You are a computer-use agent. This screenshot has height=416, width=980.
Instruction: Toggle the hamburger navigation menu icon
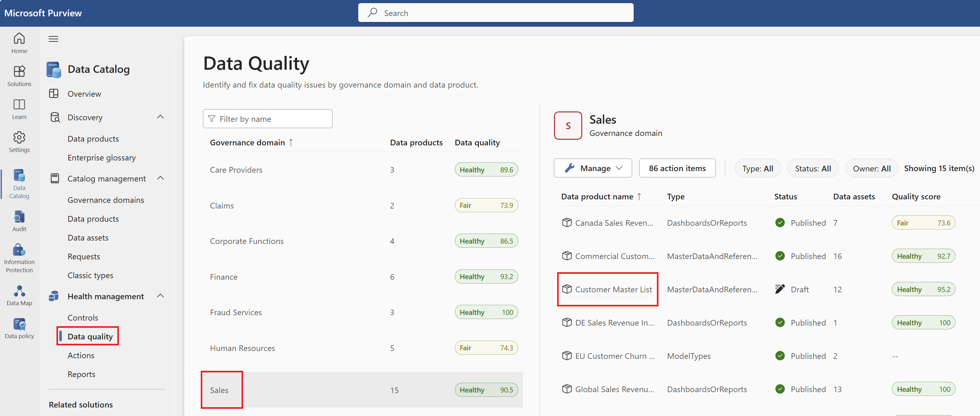click(53, 39)
